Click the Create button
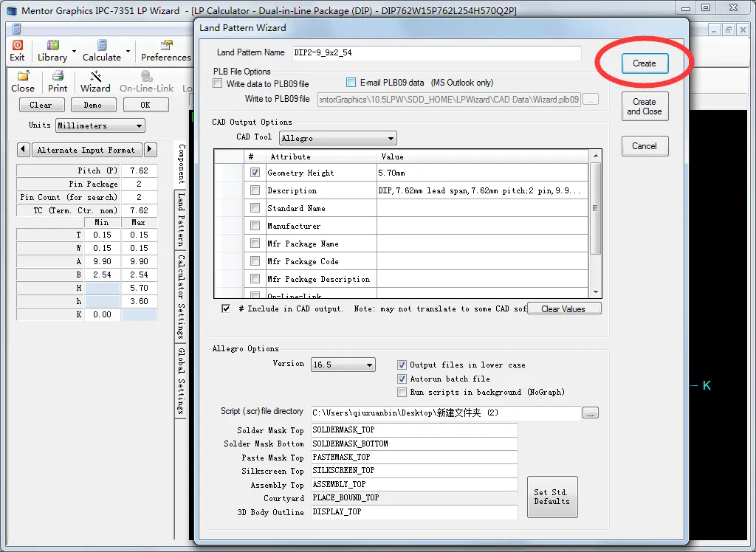This screenshot has height=552, width=756. [x=645, y=63]
